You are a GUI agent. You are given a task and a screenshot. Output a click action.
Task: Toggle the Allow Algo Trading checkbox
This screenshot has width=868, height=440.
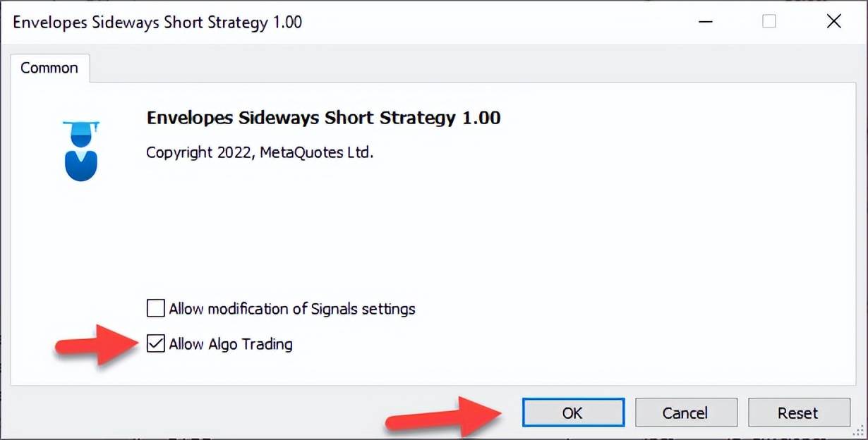155,344
